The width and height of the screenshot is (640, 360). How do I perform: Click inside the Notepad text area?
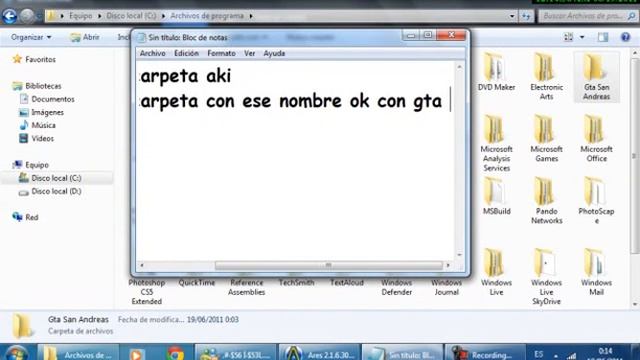coord(296,161)
